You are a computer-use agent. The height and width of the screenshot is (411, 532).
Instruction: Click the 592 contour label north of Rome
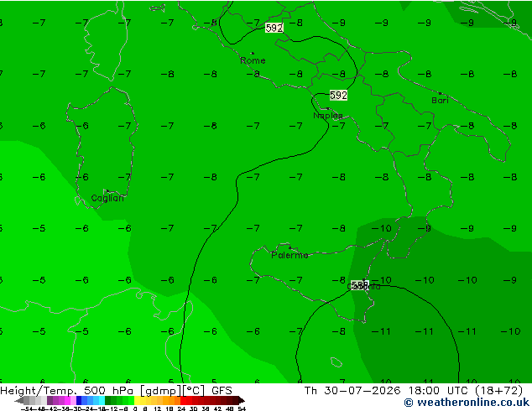coord(274,28)
